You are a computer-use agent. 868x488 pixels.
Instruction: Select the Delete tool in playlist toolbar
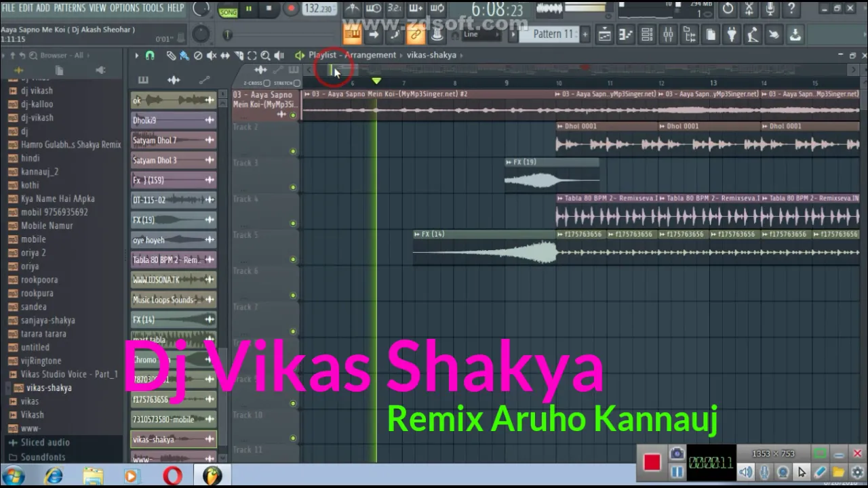[x=197, y=56]
